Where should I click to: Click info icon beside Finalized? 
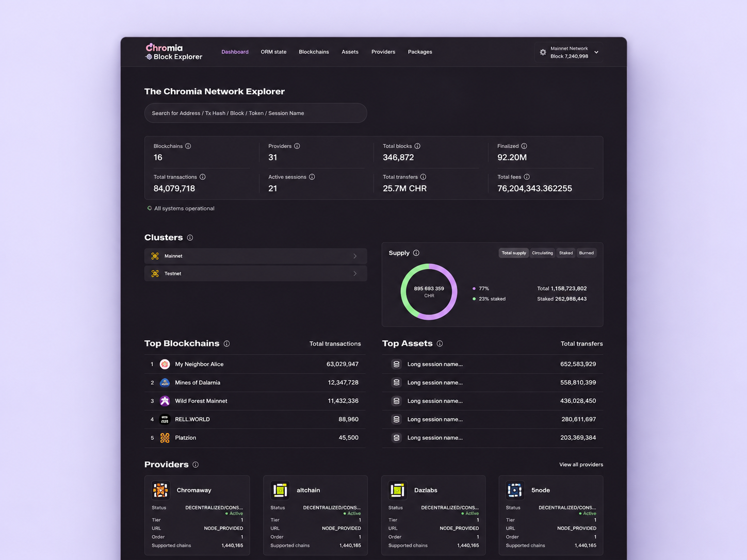point(524,146)
